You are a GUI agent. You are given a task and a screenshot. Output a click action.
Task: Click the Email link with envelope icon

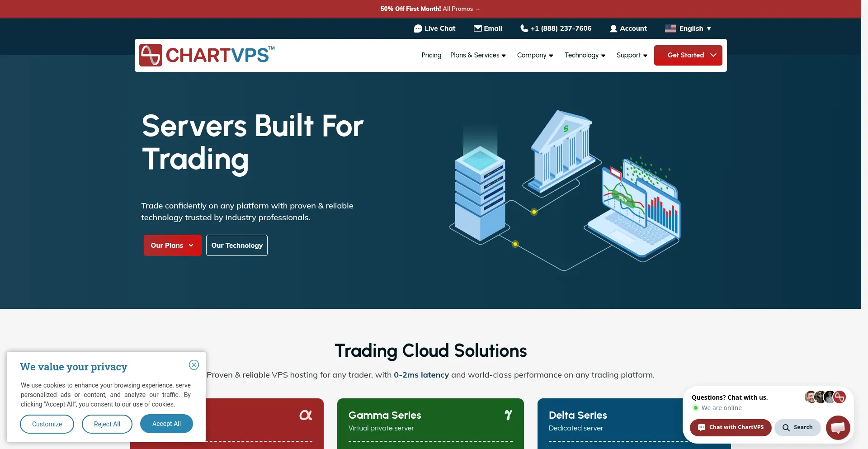pyautogui.click(x=487, y=28)
